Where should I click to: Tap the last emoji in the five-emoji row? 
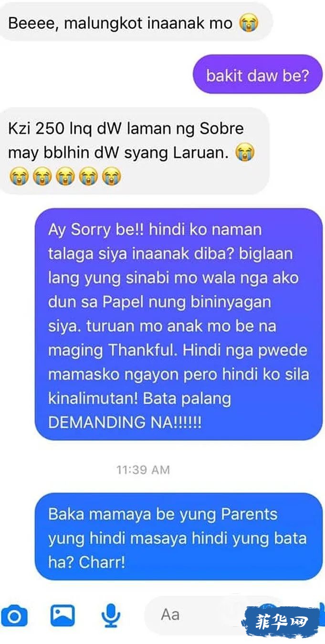[x=112, y=177]
